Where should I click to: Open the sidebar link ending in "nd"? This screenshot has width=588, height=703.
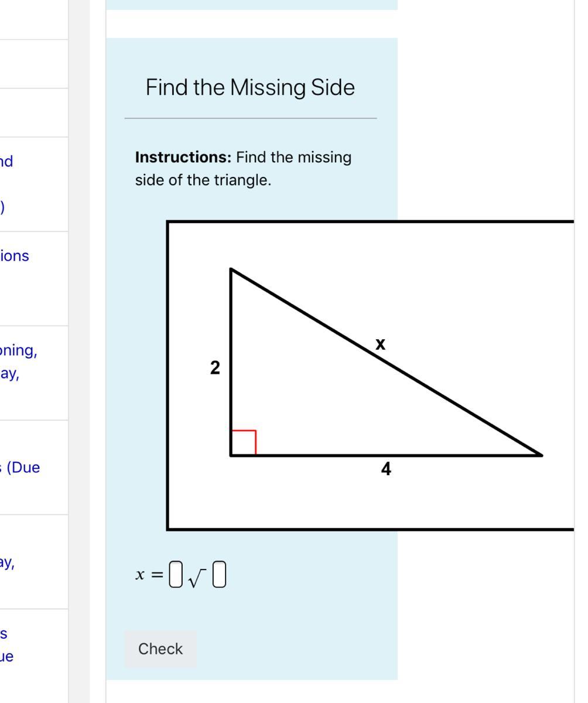(6, 161)
